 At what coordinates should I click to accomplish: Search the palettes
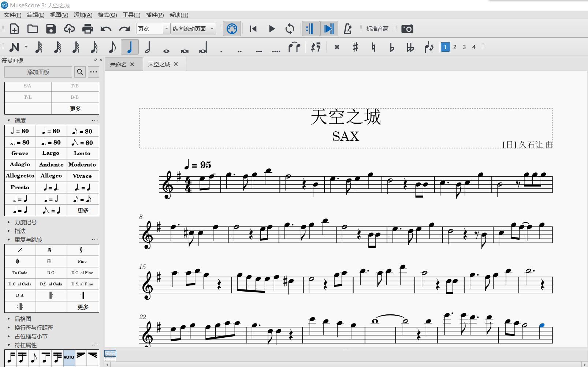pos(80,72)
